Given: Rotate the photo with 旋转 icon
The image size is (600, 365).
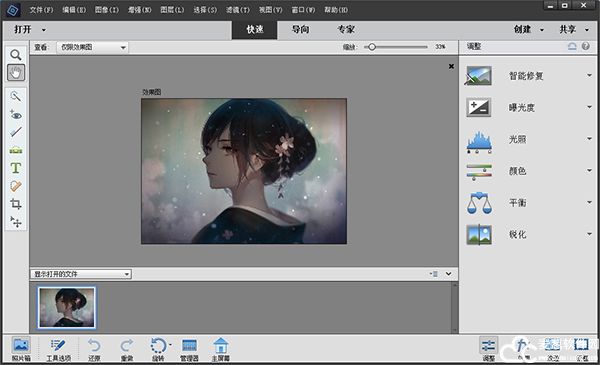Looking at the screenshot, I should (x=158, y=345).
